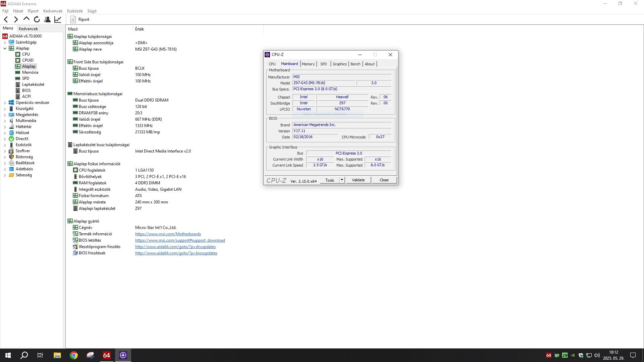The width and height of the screenshot is (644, 362).
Task: Open Chrome from the taskbar
Action: point(74,355)
